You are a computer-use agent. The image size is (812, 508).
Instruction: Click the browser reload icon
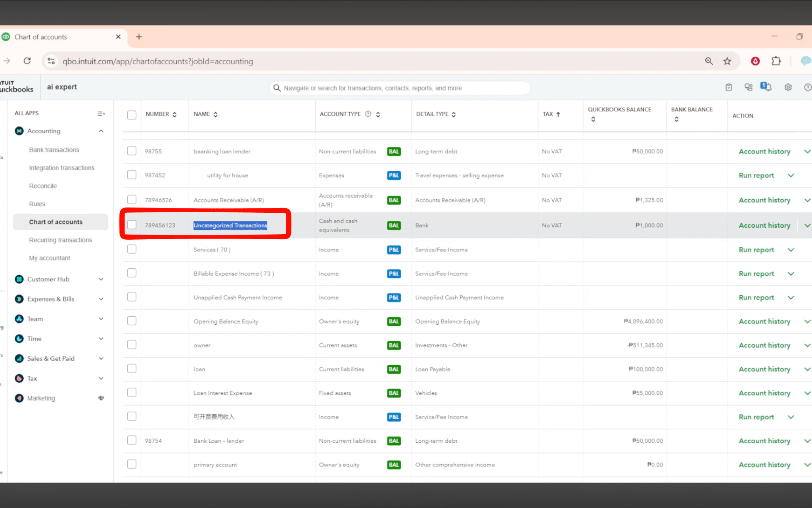tap(27, 61)
